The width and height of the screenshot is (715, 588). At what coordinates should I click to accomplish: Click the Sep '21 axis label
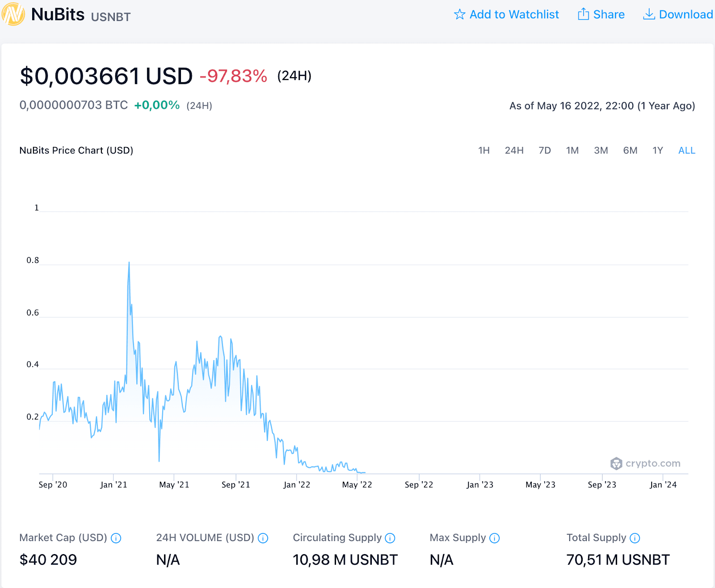point(236,485)
